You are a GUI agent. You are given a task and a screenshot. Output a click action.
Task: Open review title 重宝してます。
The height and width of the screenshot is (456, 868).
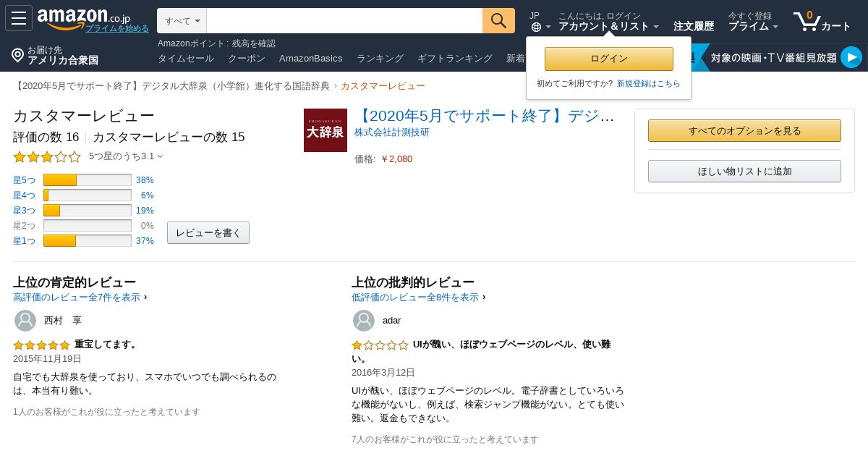[x=106, y=345]
